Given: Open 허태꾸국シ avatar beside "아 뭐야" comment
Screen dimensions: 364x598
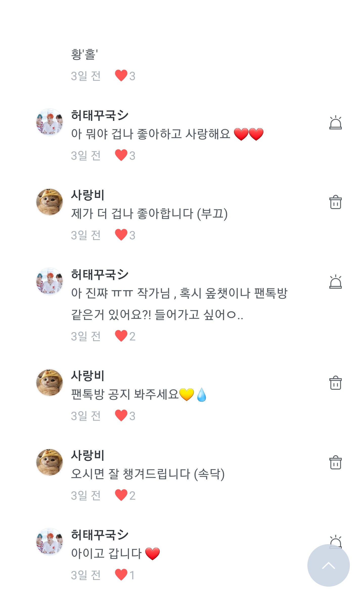Looking at the screenshot, I should click(x=50, y=123).
